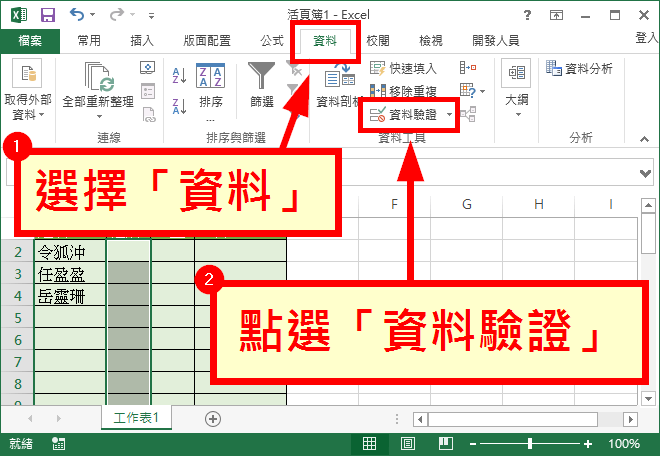Screen dimensions: 660x456
Task: Click the Undo arrow icon
Action: pos(77,15)
